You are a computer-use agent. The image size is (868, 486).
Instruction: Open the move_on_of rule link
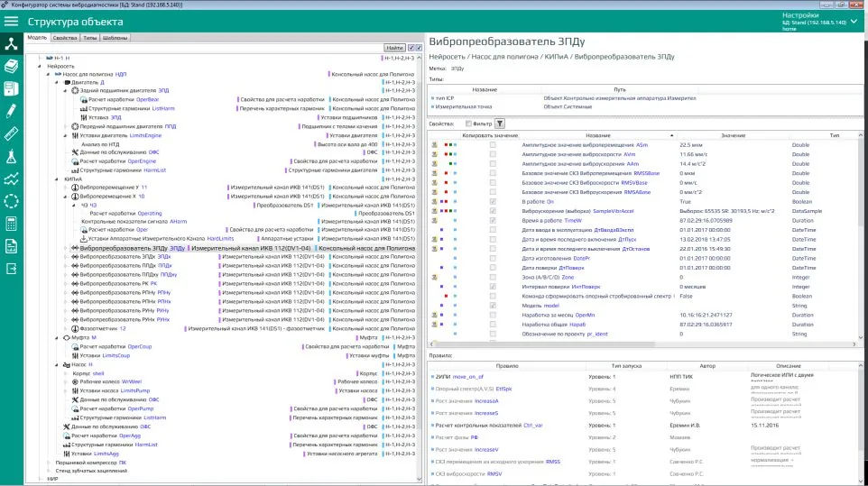point(467,377)
